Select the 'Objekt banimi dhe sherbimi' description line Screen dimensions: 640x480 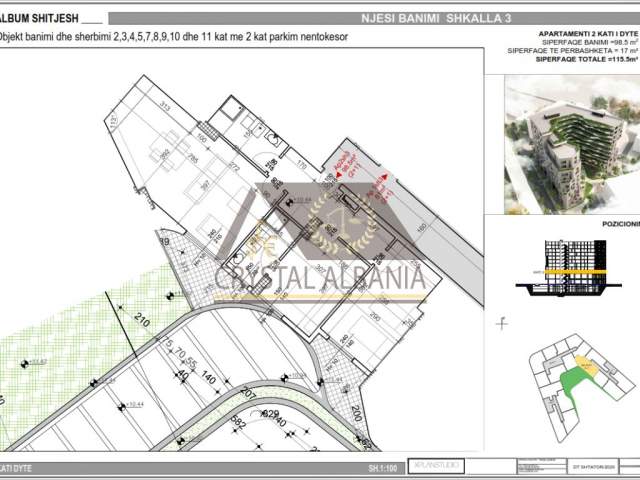point(173,37)
